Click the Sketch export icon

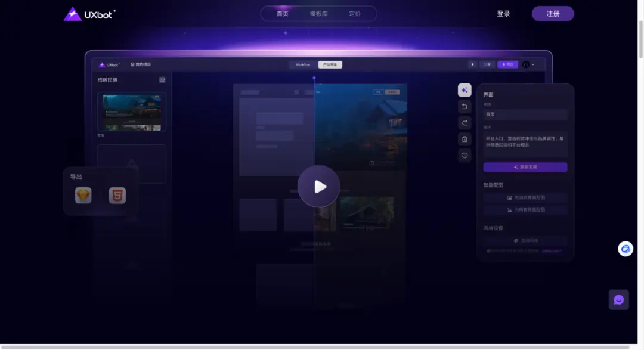pos(83,195)
